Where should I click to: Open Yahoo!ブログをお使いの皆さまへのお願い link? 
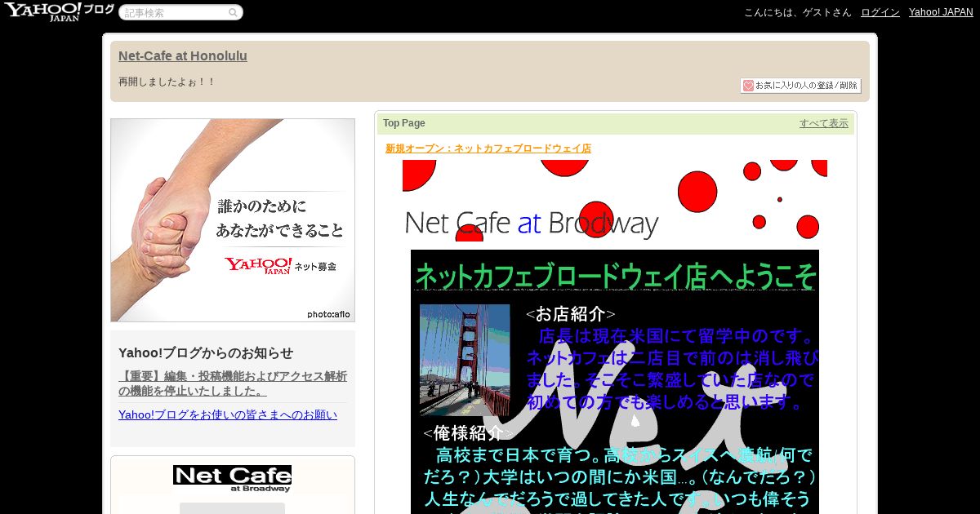pos(228,414)
